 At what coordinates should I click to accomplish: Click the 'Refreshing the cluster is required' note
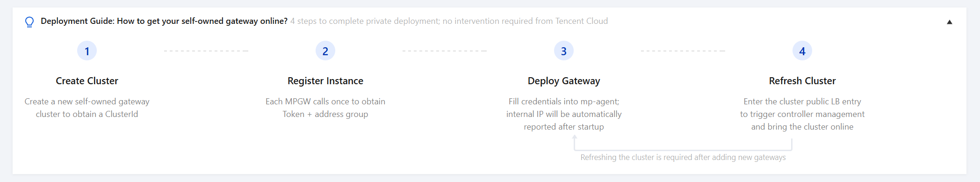tap(683, 157)
